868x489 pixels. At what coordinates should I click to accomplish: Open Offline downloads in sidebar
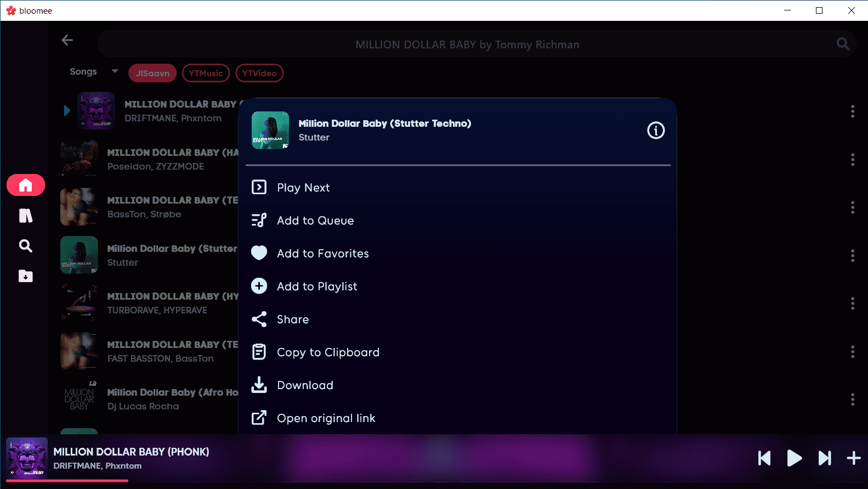click(26, 276)
